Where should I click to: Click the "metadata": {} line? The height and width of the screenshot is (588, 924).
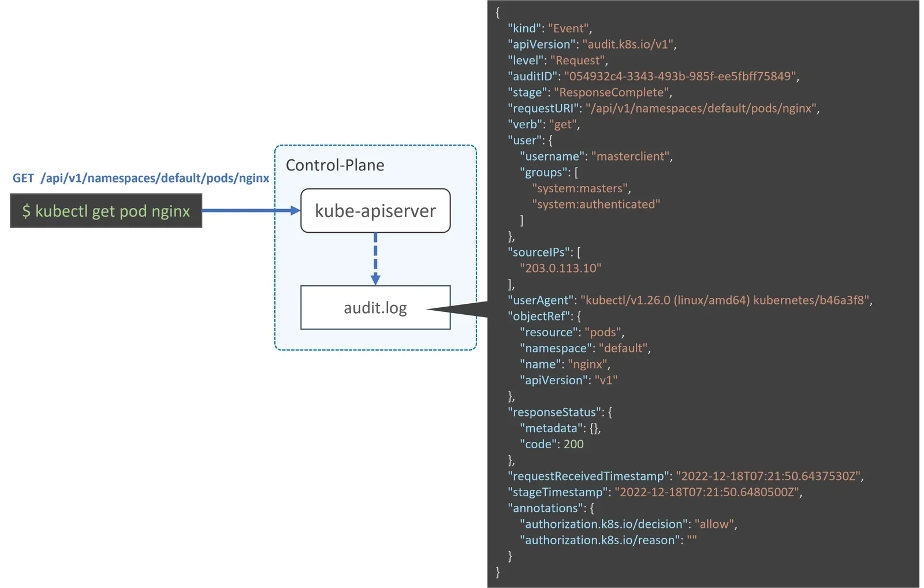560,428
